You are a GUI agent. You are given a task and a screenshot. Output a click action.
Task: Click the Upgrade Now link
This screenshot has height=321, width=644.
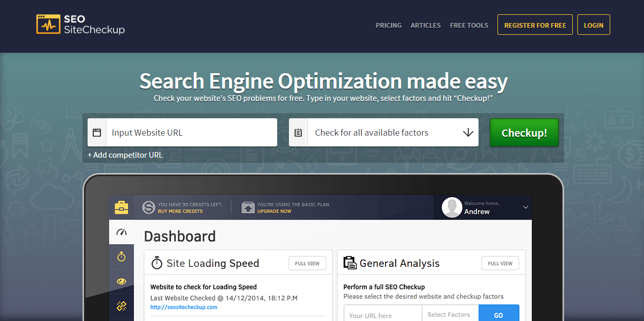[274, 211]
